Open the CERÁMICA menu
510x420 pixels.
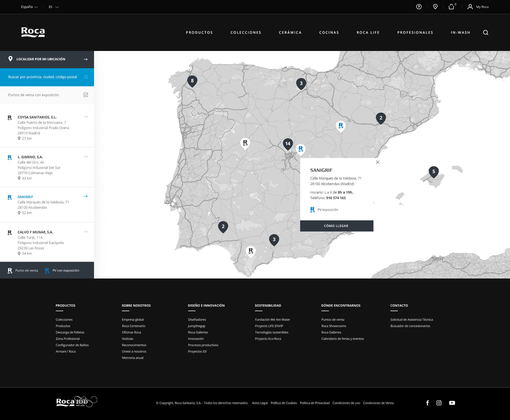290,32
